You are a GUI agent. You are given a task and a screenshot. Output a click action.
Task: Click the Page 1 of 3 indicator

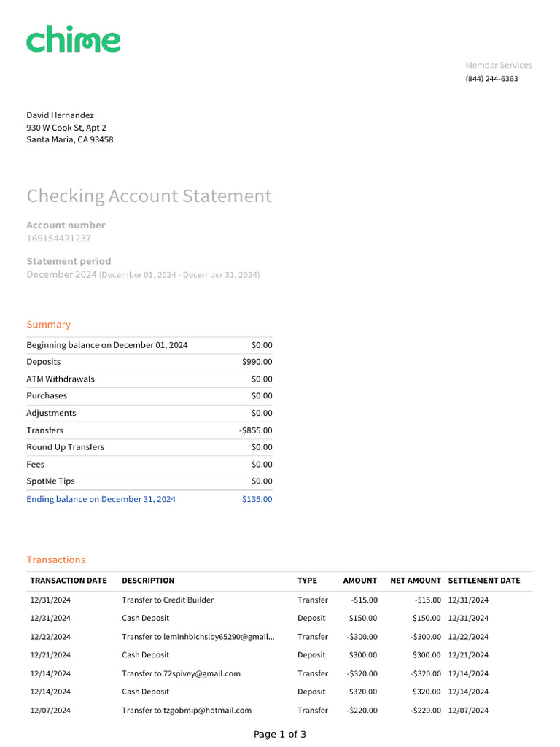(280, 735)
